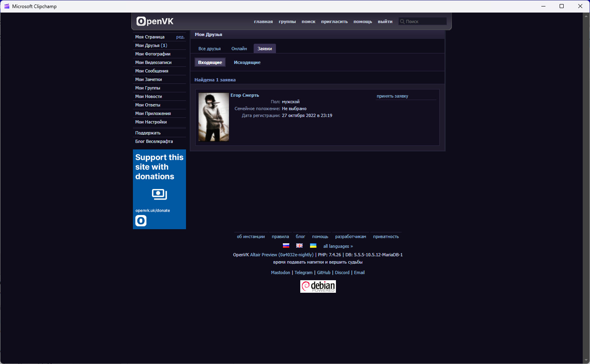Image resolution: width=590 pixels, height=364 pixels.
Task: Click the scrollbar down arrow
Action: 586,360
